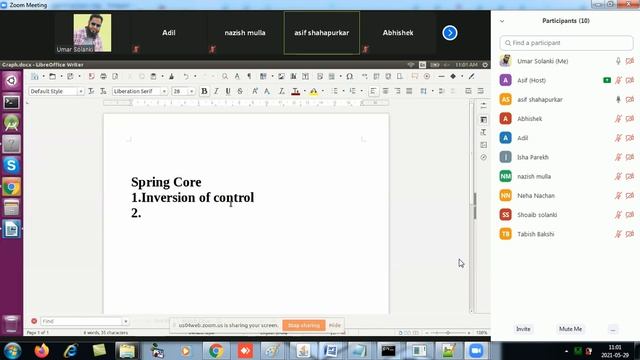
Task: Click the Basic Shapes diamond icon
Action: click(x=453, y=76)
